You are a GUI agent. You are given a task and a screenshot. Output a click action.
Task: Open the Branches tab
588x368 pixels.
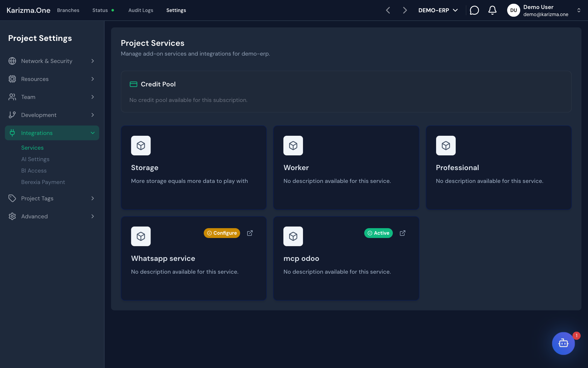point(68,10)
